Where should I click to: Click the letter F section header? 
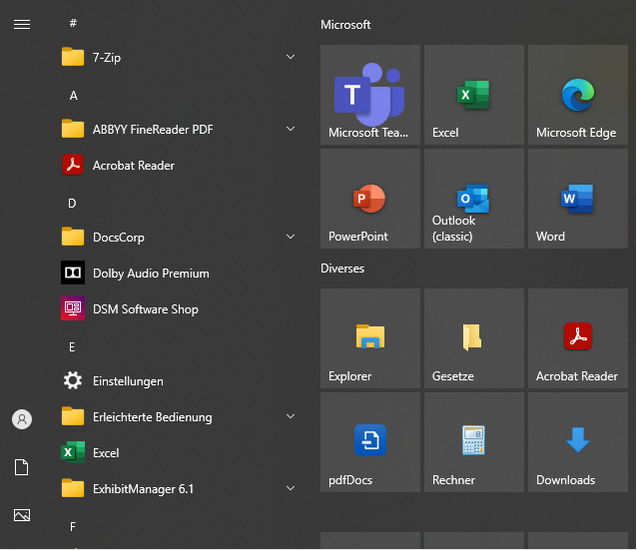[73, 527]
